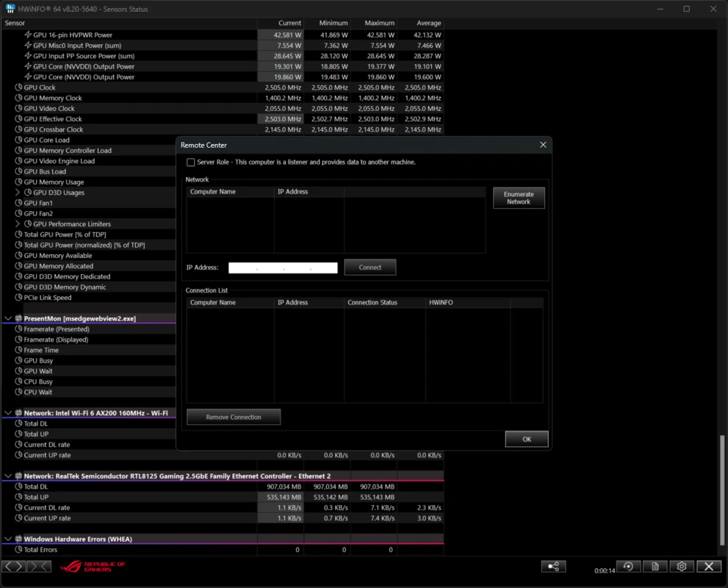Click lightning icon beside GPU Misc0 Input Power
This screenshot has height=588, width=728.
(x=28, y=45)
